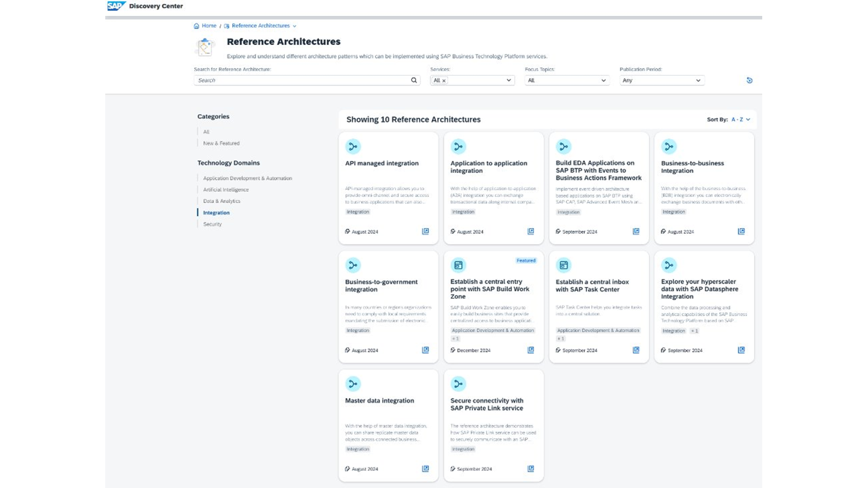Select the Data & Analytics domain
The width and height of the screenshot is (868, 488).
pyautogui.click(x=221, y=201)
